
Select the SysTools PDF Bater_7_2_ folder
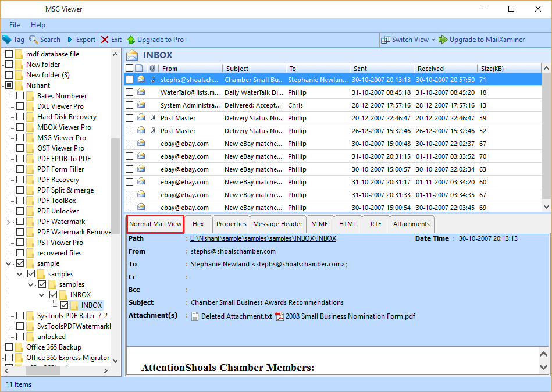(73, 316)
